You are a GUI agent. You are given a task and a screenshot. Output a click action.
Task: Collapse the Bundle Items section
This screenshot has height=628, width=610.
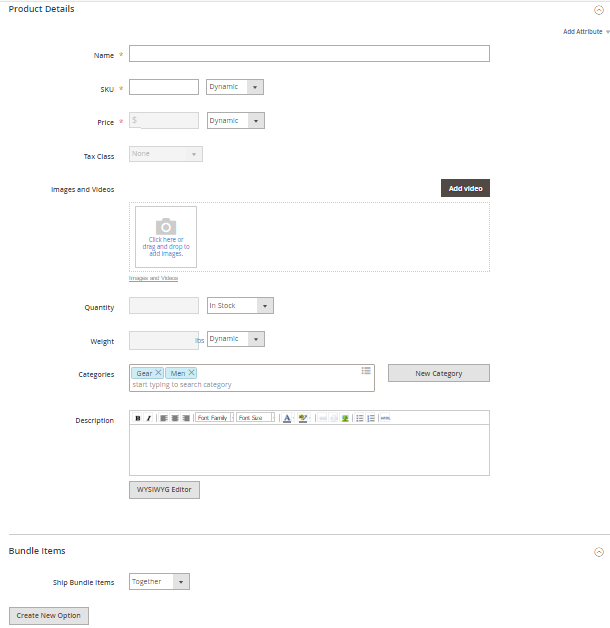coord(599,552)
